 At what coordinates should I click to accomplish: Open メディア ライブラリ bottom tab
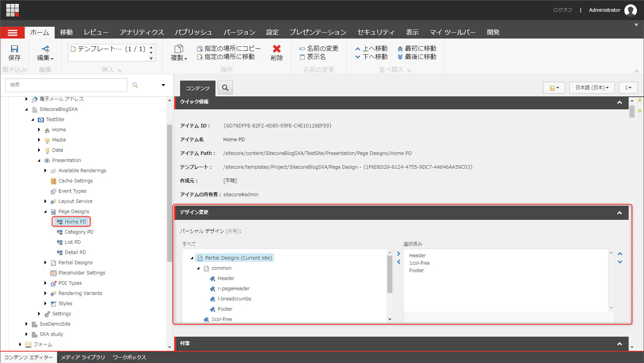click(83, 357)
